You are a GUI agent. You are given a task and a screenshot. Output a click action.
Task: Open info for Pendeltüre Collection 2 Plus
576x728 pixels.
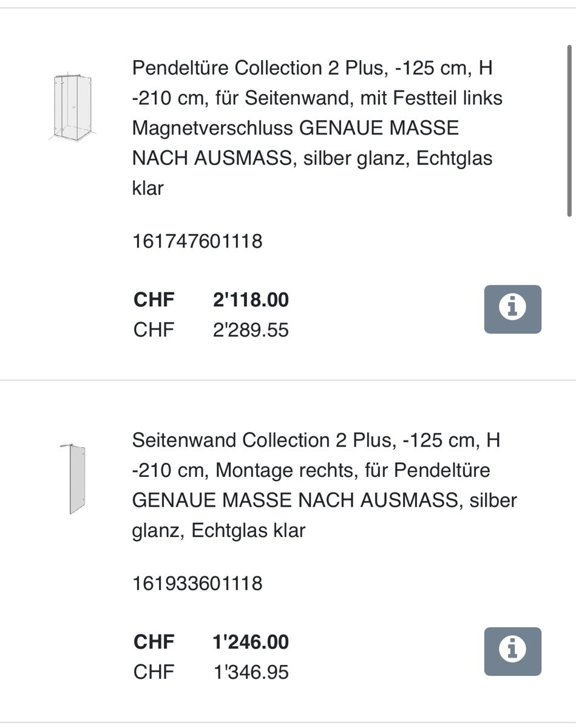point(512,309)
